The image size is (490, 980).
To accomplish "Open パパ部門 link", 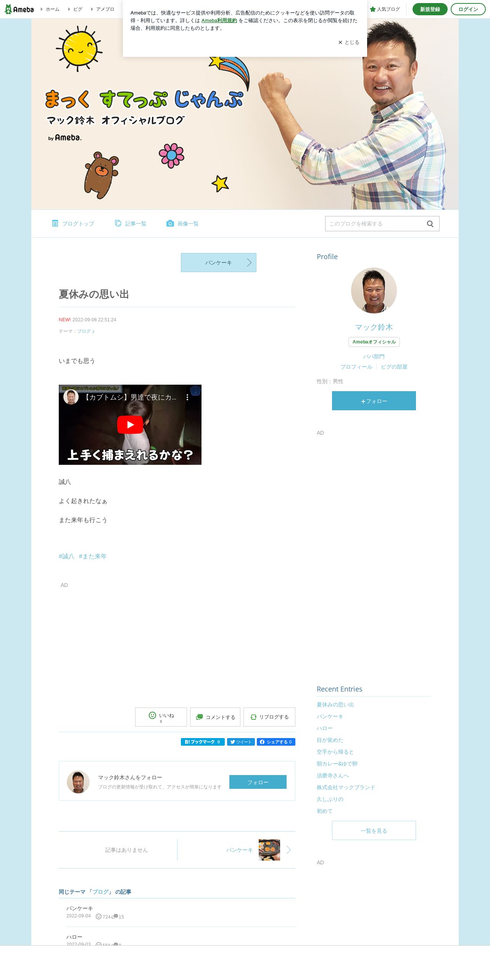I will [374, 356].
